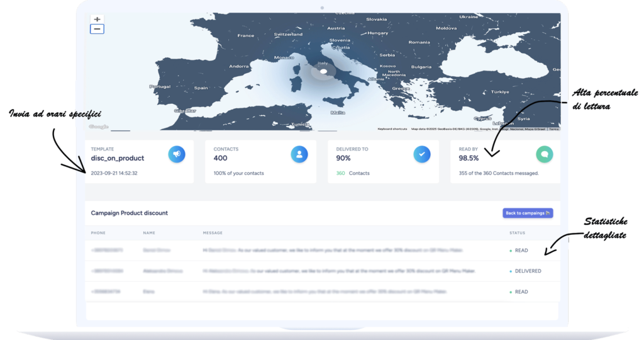Click the contacts count 400
Viewport: 644px width, 340px height.
tap(220, 158)
